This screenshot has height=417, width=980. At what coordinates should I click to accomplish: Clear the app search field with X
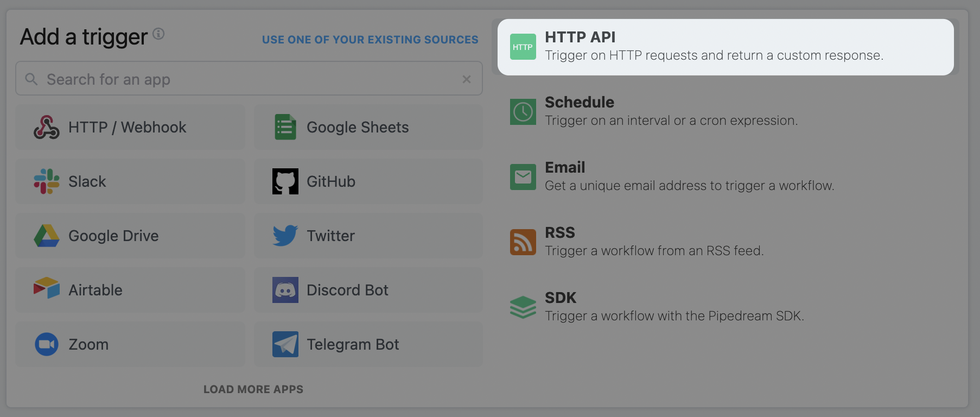tap(467, 79)
